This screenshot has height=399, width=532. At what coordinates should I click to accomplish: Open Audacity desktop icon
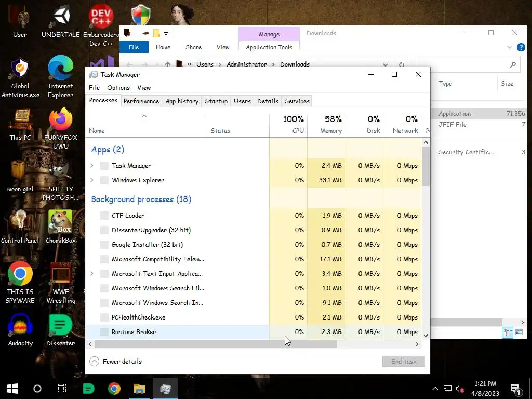tap(20, 330)
